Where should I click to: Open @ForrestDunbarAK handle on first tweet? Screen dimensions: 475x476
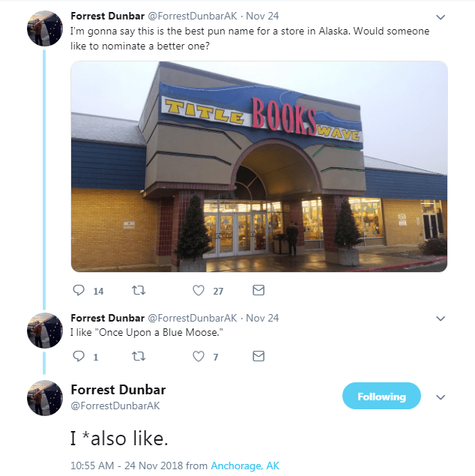point(193,16)
